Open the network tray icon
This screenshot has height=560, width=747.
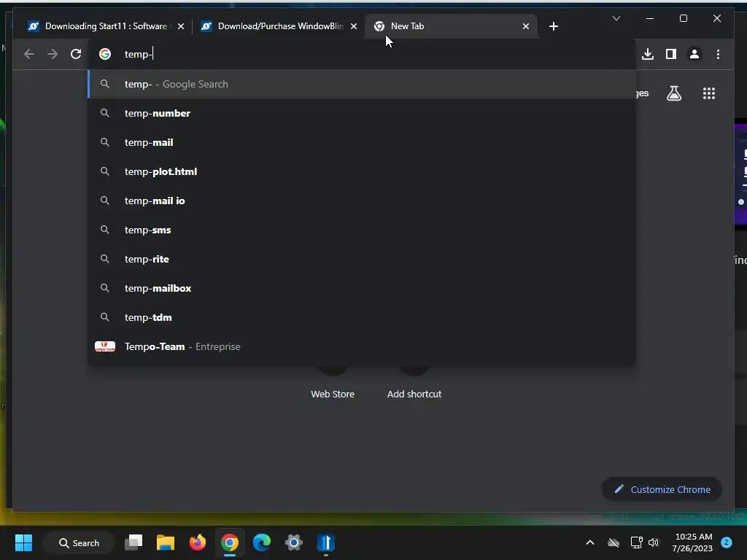pos(636,542)
